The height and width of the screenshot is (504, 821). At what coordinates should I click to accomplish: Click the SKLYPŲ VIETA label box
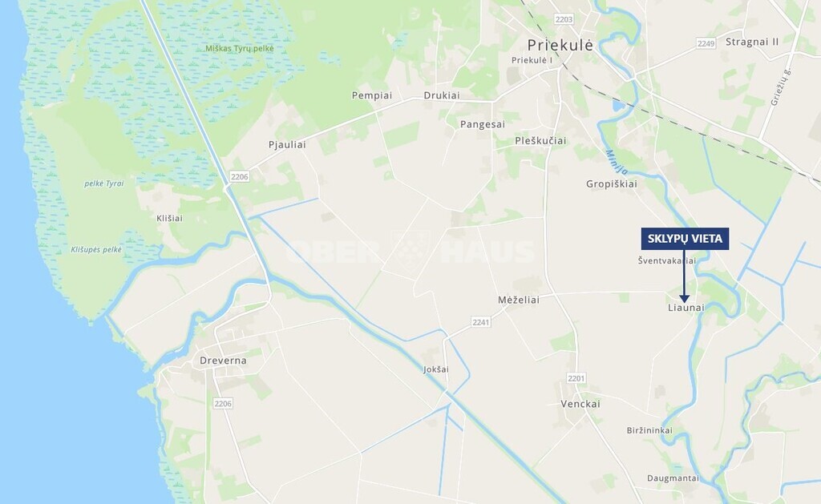[x=685, y=239]
